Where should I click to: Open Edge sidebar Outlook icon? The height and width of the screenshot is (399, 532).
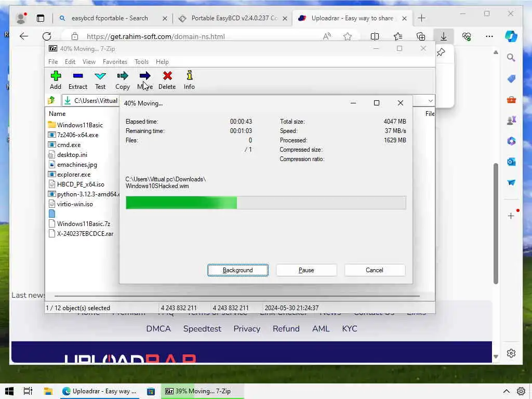click(x=511, y=162)
